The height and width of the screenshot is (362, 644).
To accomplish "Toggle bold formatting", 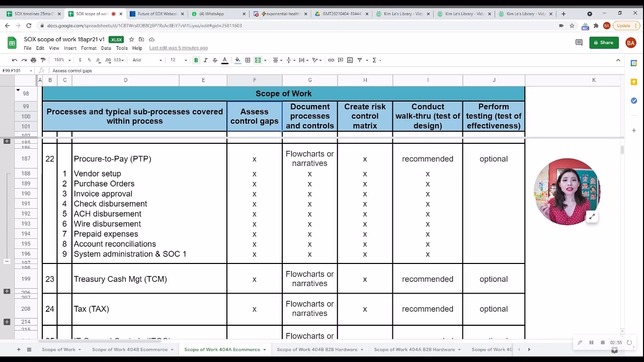I will click(196, 60).
